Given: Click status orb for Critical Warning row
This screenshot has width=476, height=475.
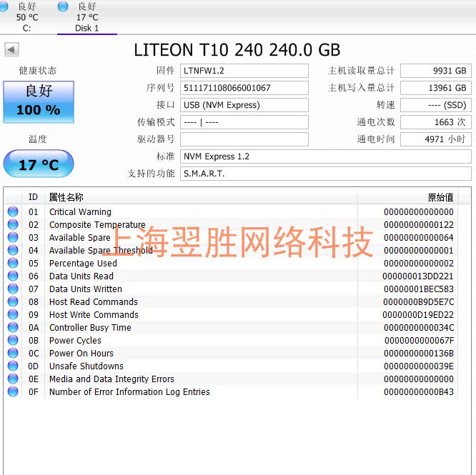Looking at the screenshot, I should point(13,211).
